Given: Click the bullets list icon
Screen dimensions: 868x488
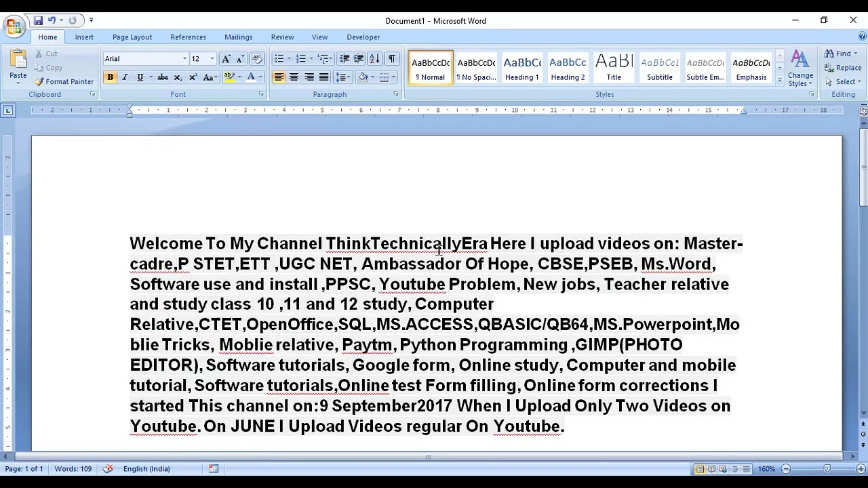Looking at the screenshot, I should (279, 59).
